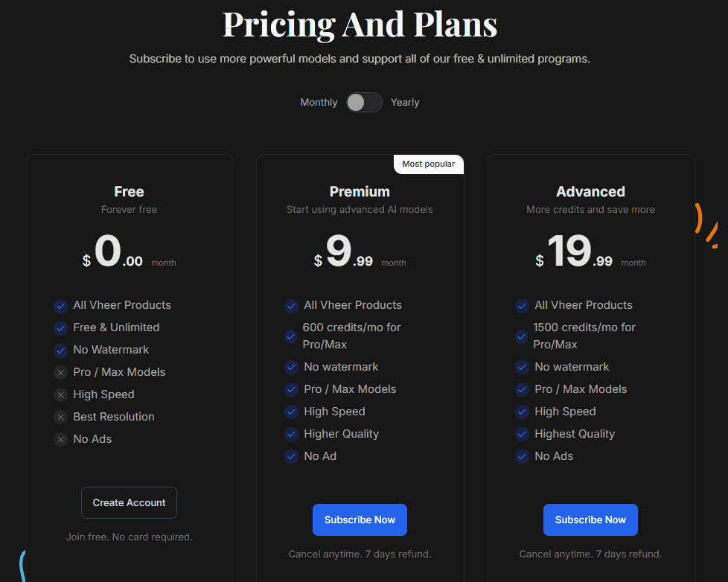Select the Monthly billing label
The height and width of the screenshot is (582, 728).
coord(319,102)
